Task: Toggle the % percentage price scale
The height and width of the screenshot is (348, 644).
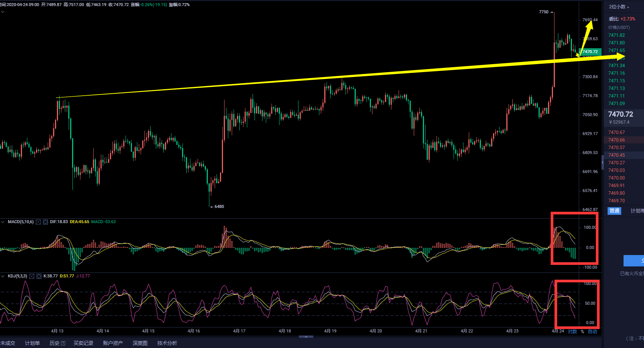Action: point(583,332)
